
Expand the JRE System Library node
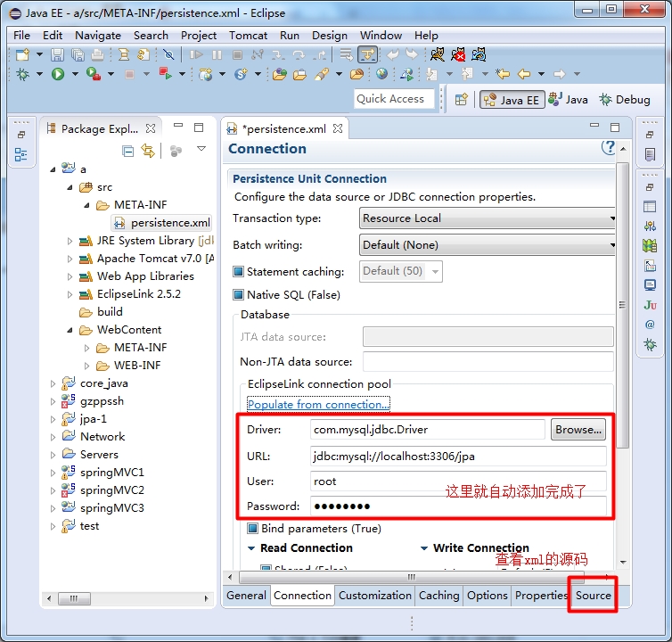[70, 241]
